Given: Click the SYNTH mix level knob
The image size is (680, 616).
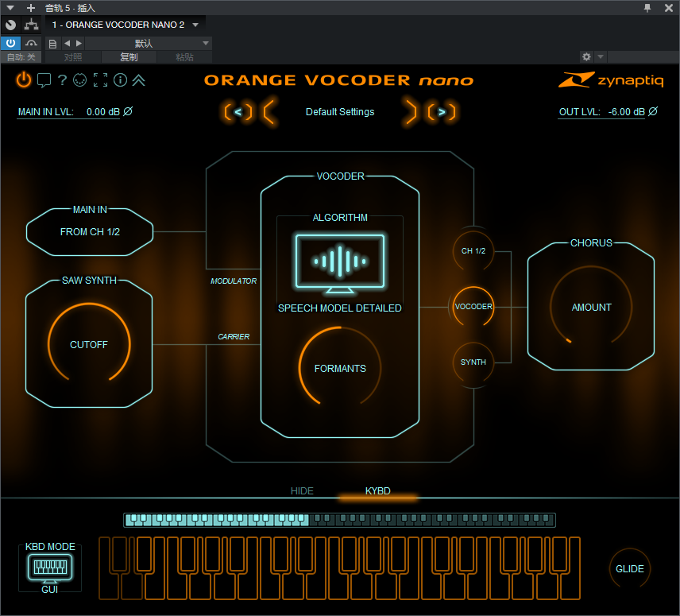Looking at the screenshot, I should [x=473, y=362].
